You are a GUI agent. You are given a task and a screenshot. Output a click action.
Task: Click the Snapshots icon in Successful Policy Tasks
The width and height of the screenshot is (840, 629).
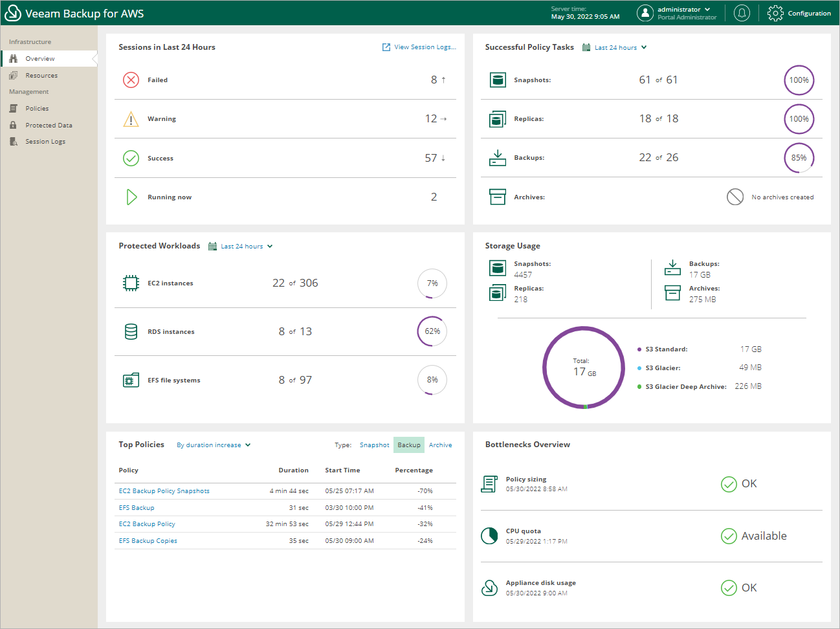point(498,80)
